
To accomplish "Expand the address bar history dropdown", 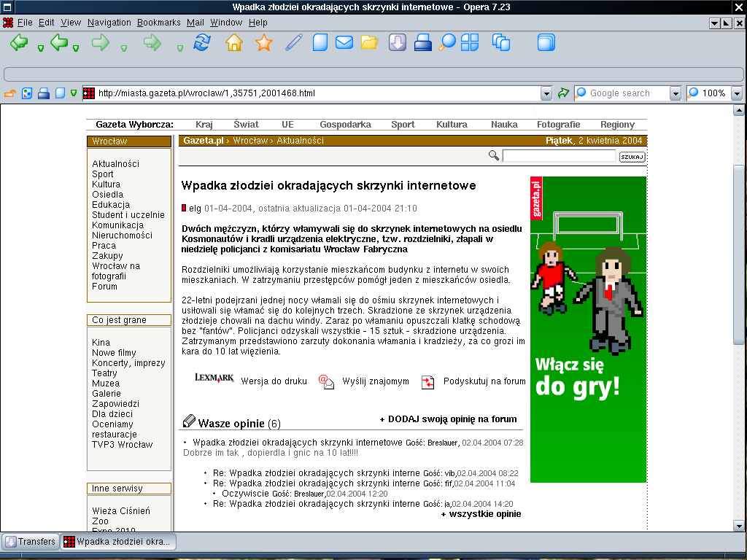I will tap(546, 93).
